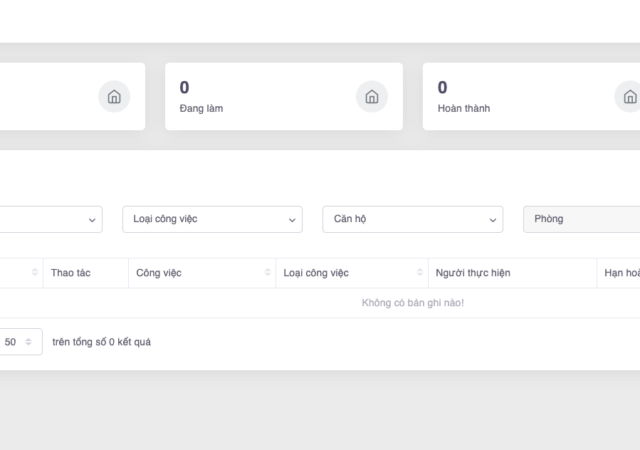Open the Phòng filter dropdown

[581, 219]
